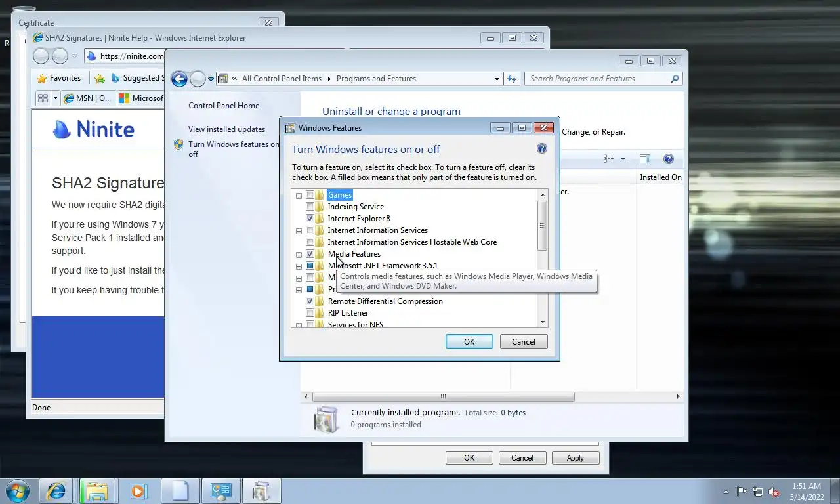Click the Indexing Service folder icon
Image resolution: width=840 pixels, height=504 pixels.
click(x=320, y=207)
